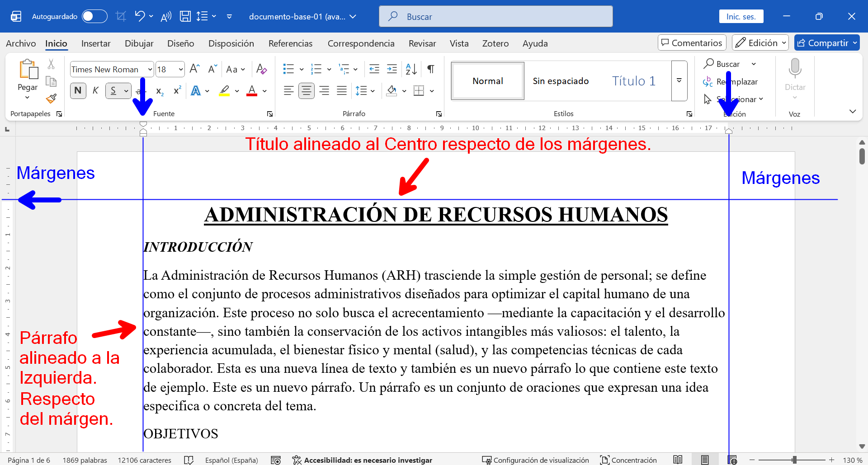Screen dimensions: 868x465
Task: Click the Borrar formato icon
Action: click(x=261, y=69)
